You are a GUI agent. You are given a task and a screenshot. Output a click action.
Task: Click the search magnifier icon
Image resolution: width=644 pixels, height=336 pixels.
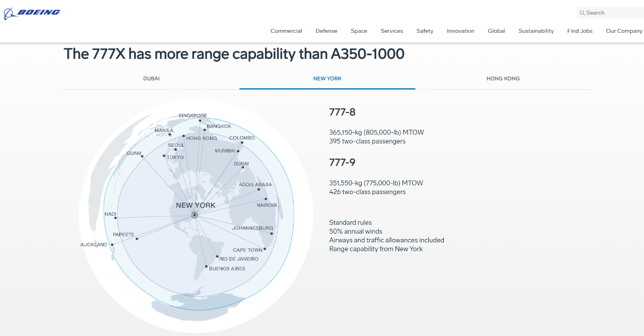pyautogui.click(x=582, y=13)
